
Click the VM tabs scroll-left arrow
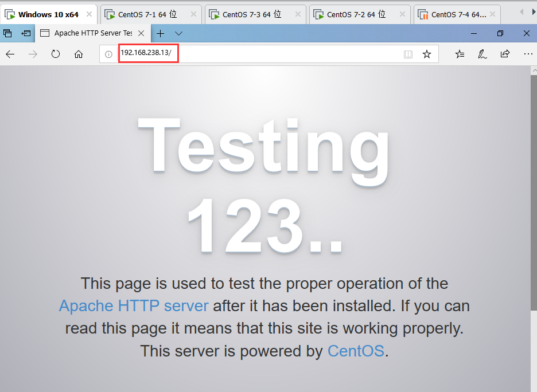pyautogui.click(x=522, y=12)
